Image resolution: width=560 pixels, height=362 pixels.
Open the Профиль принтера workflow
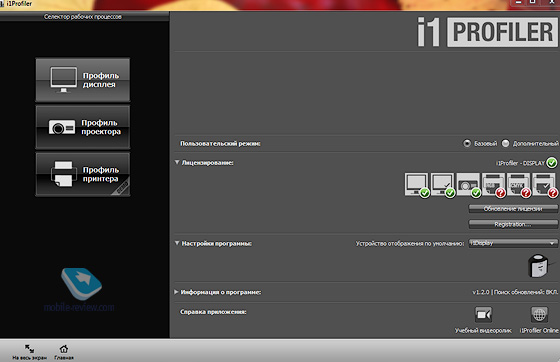[83, 174]
